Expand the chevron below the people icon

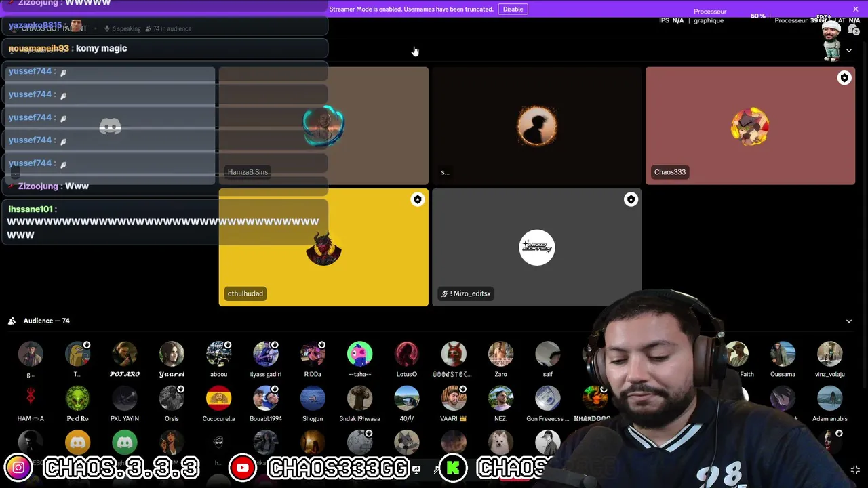848,51
